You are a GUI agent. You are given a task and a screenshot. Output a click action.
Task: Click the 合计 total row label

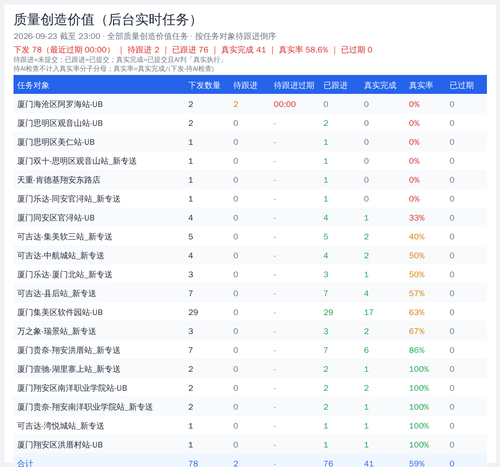[x=25, y=463]
